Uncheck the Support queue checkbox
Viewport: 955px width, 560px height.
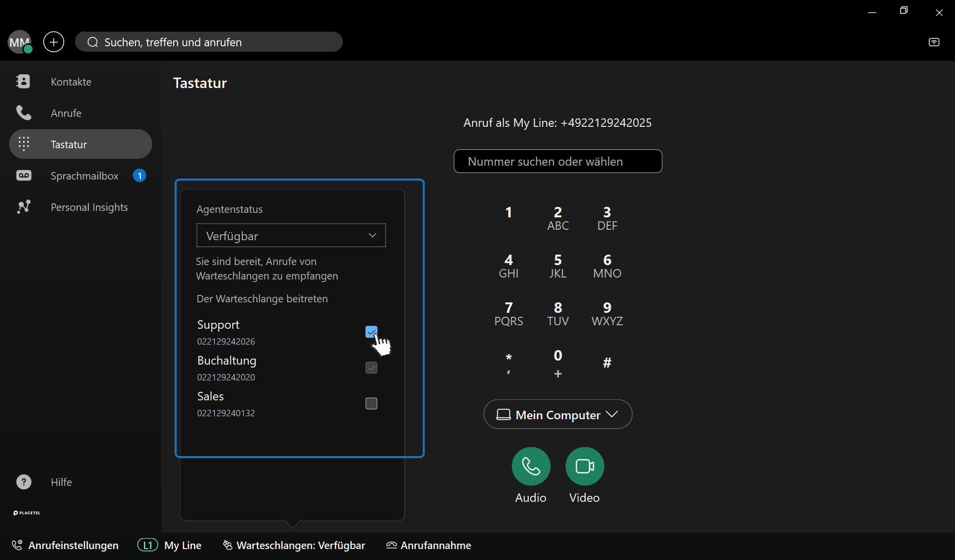tap(371, 332)
